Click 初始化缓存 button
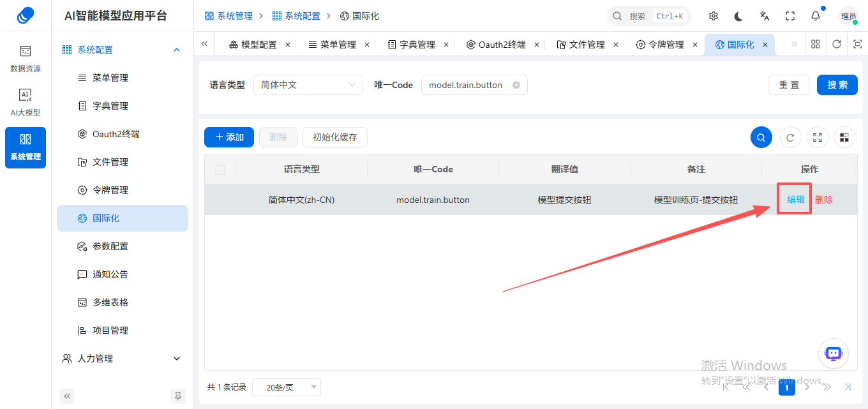Screen dimensions: 868x409 coord(335,137)
